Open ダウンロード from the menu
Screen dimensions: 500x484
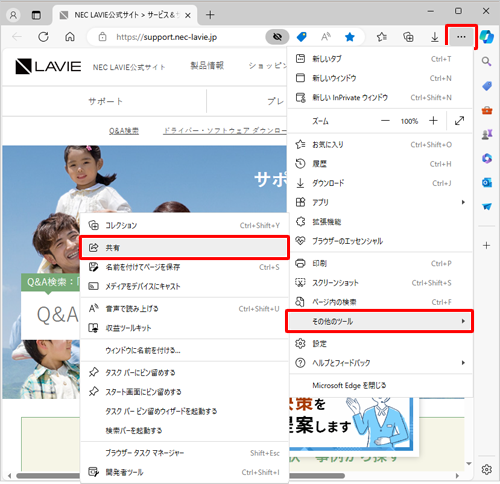point(380,183)
